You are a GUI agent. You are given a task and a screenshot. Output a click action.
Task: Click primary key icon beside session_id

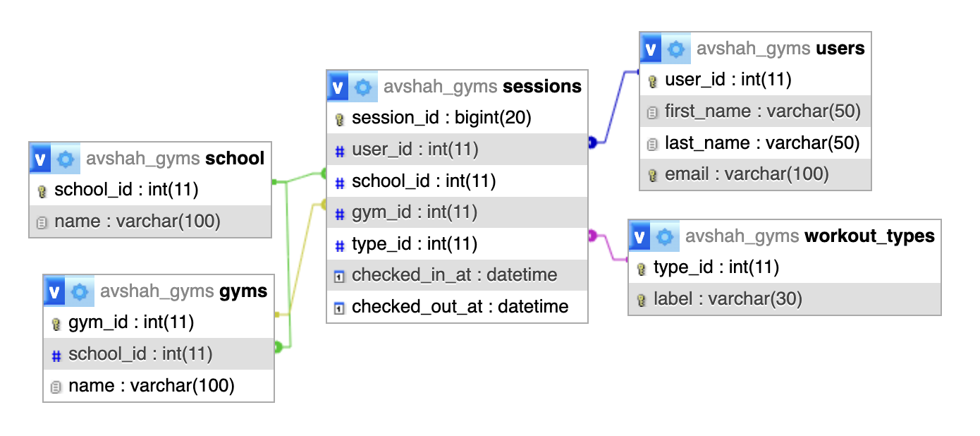pos(339,119)
